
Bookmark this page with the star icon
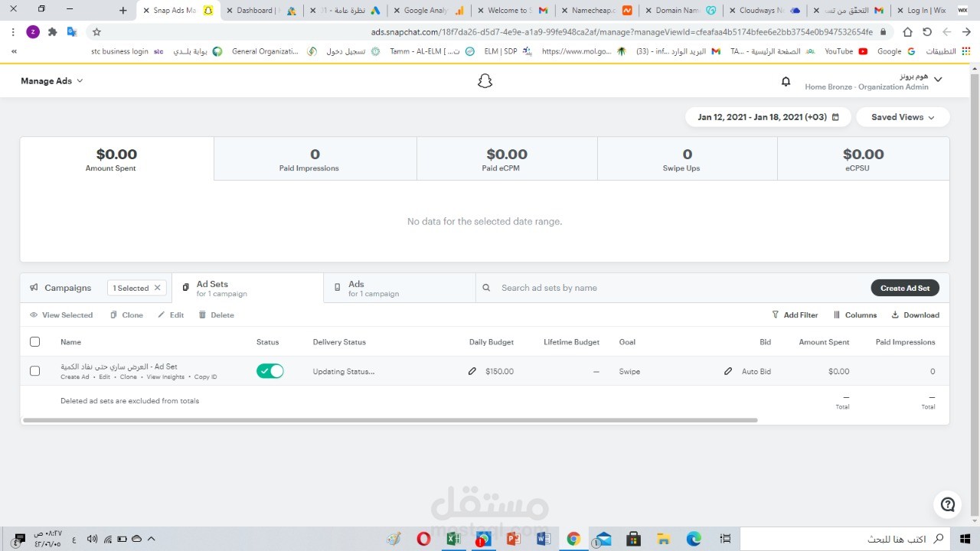[x=96, y=32]
